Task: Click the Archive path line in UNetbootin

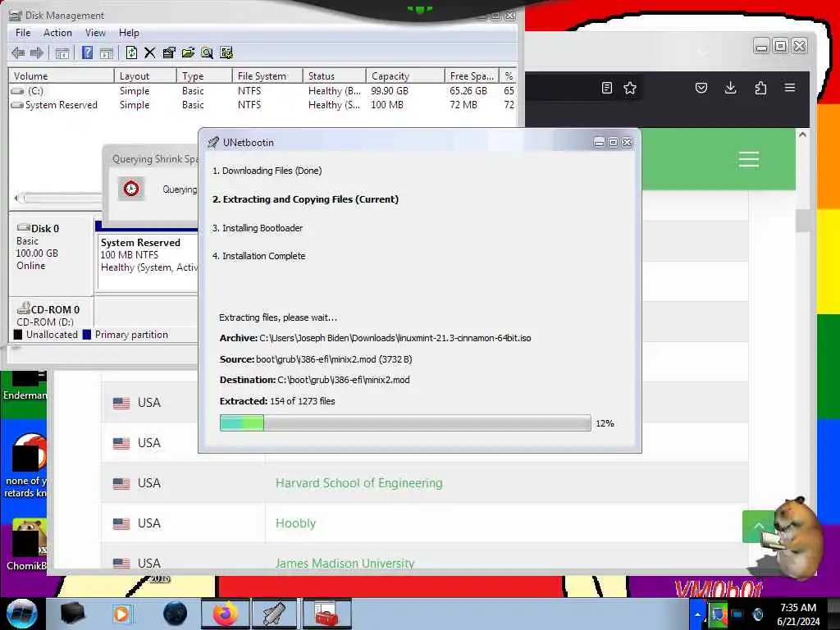Action: 375,338
